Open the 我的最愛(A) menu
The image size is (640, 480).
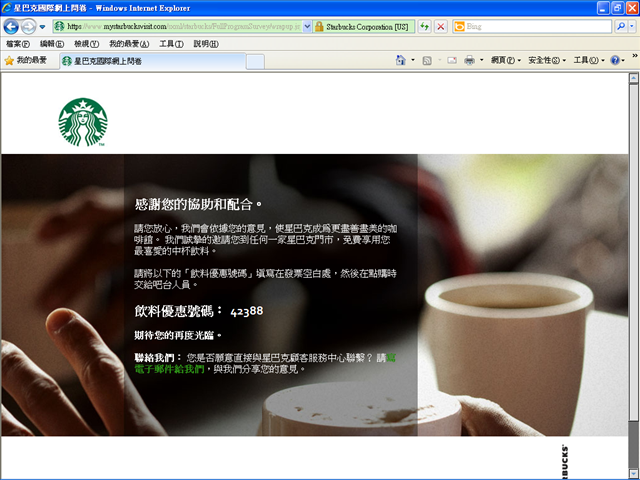(129, 44)
